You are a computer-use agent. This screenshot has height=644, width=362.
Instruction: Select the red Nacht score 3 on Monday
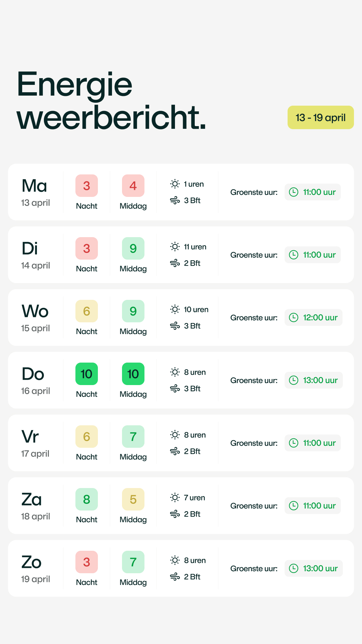coord(86,185)
